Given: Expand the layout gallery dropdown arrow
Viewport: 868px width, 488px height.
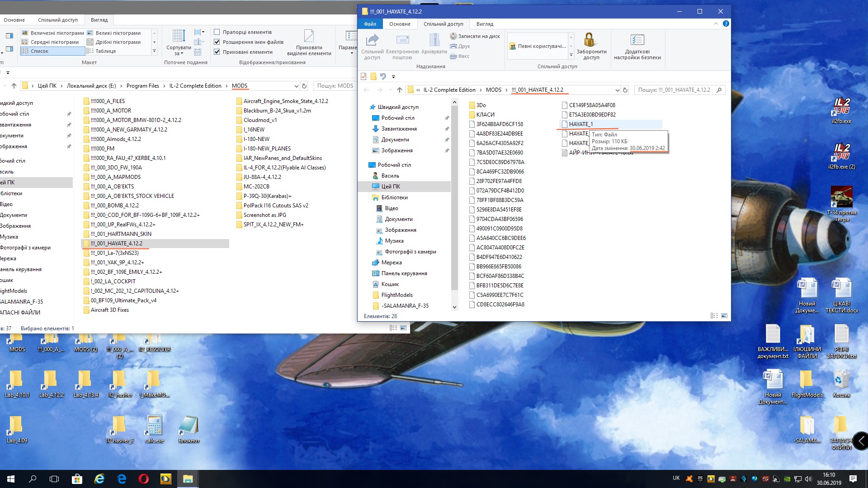Looking at the screenshot, I should (x=154, y=51).
